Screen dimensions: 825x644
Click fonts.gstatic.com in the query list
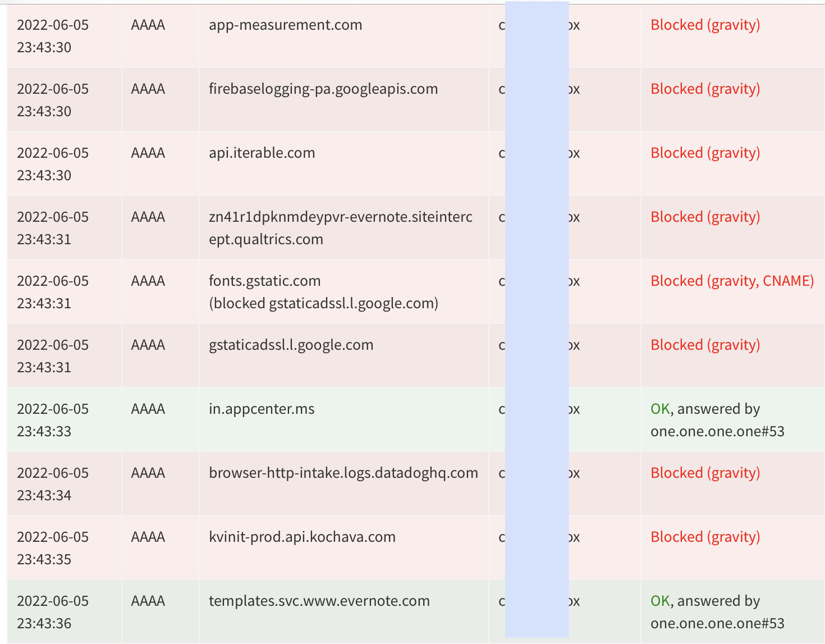pos(265,281)
